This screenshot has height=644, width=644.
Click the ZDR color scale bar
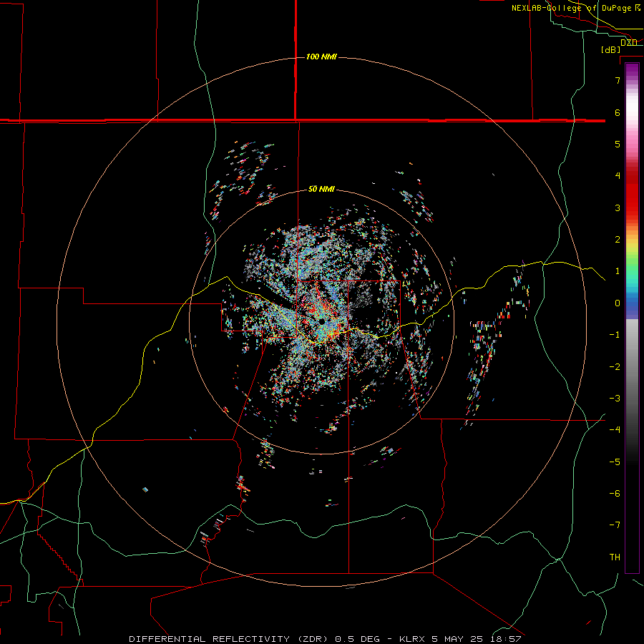pyautogui.click(x=632, y=318)
